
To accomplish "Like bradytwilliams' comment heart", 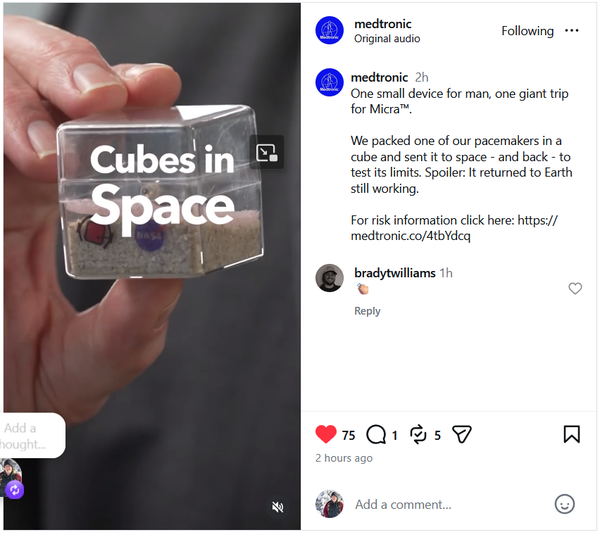I will click(575, 288).
